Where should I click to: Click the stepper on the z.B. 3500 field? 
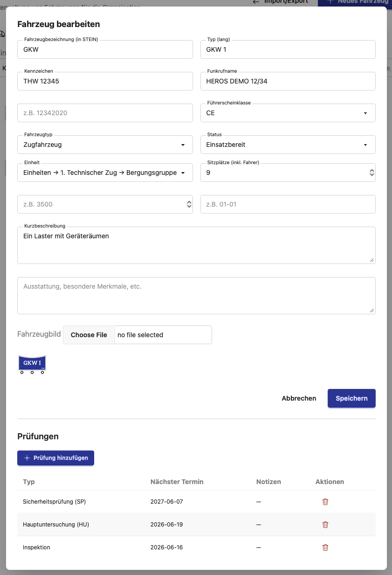(x=189, y=204)
